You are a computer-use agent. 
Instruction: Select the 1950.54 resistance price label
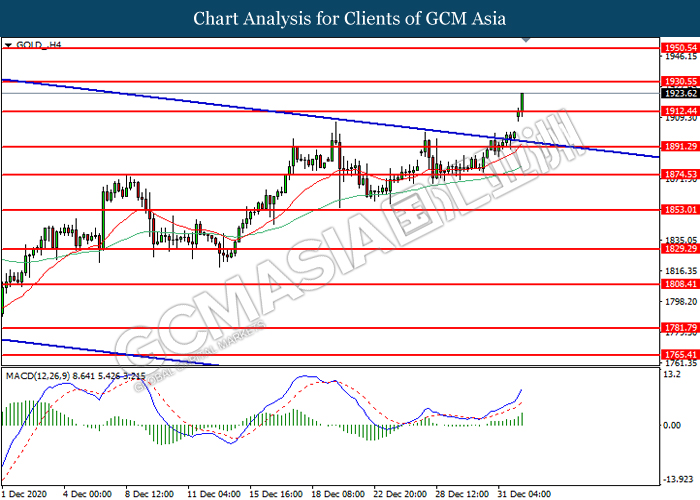click(680, 48)
